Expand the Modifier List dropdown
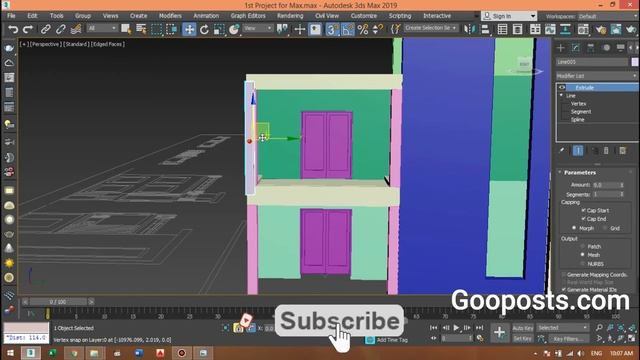 [597, 76]
